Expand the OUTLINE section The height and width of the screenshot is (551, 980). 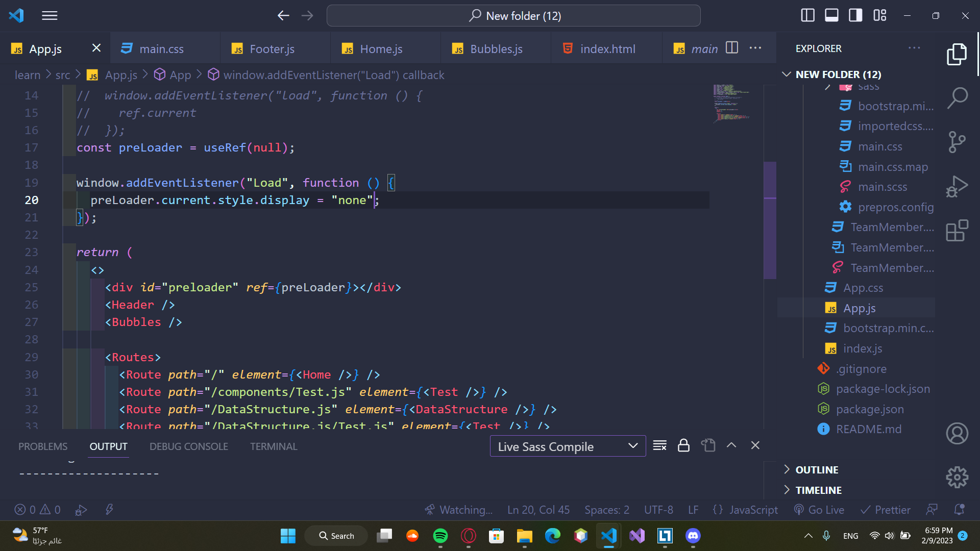click(817, 470)
